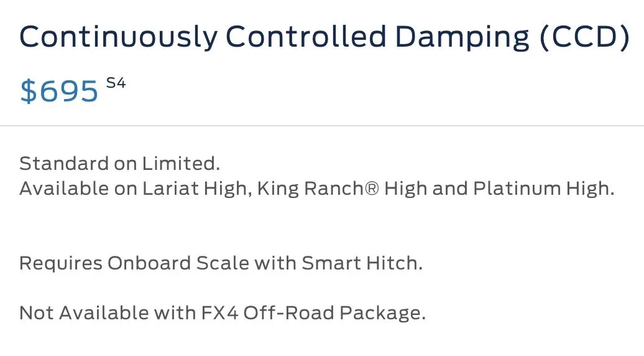Click the word Damping in the heading
644x356 pixels.
coord(462,37)
